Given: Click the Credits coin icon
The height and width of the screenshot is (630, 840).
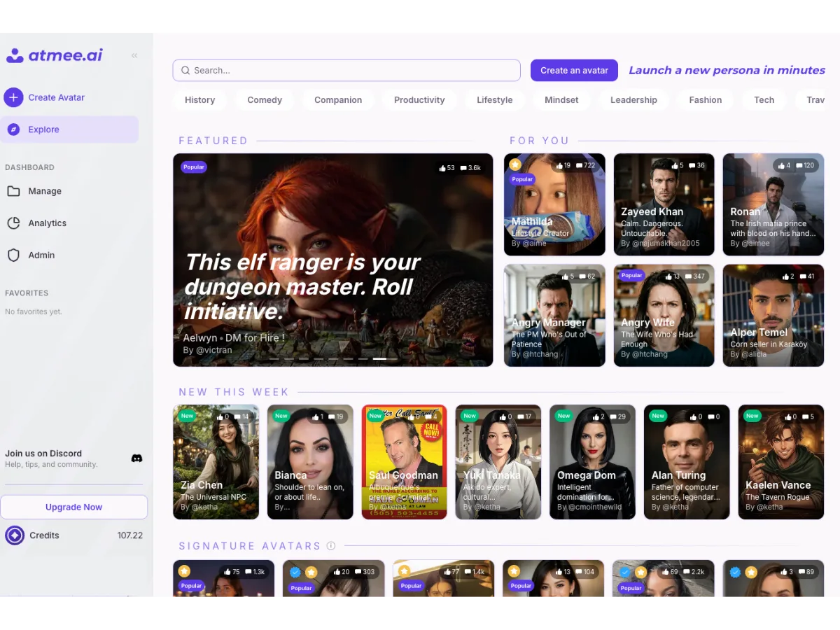Looking at the screenshot, I should click(x=15, y=535).
